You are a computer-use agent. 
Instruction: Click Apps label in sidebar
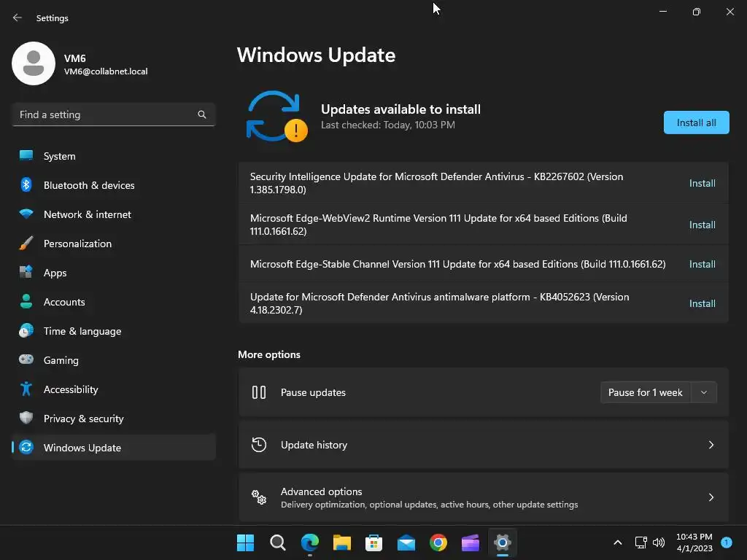(x=55, y=273)
